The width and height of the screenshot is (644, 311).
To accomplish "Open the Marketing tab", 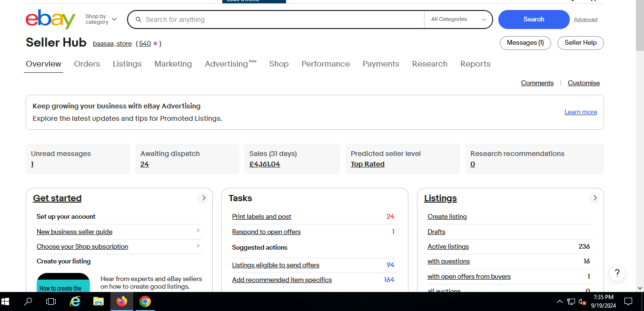I will click(x=173, y=64).
